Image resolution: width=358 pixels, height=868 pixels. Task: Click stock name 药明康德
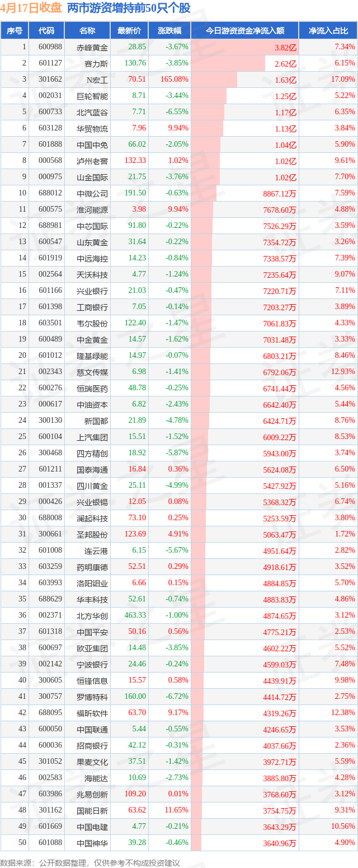coord(92,567)
